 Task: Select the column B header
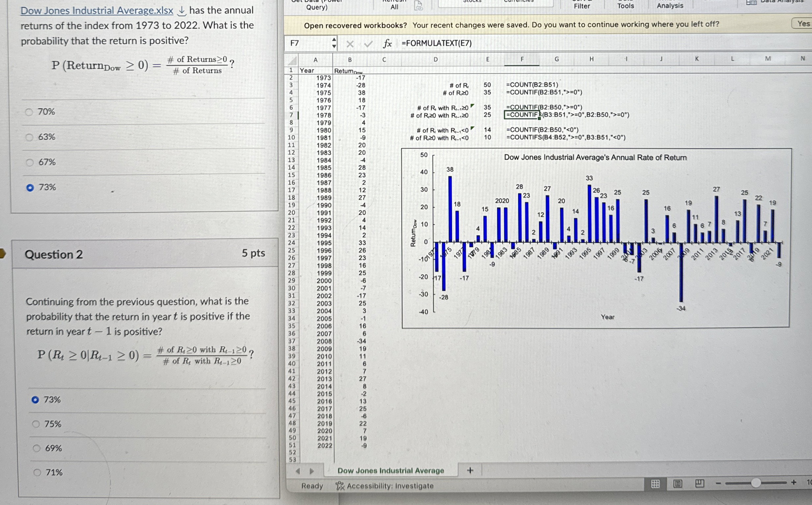350,60
